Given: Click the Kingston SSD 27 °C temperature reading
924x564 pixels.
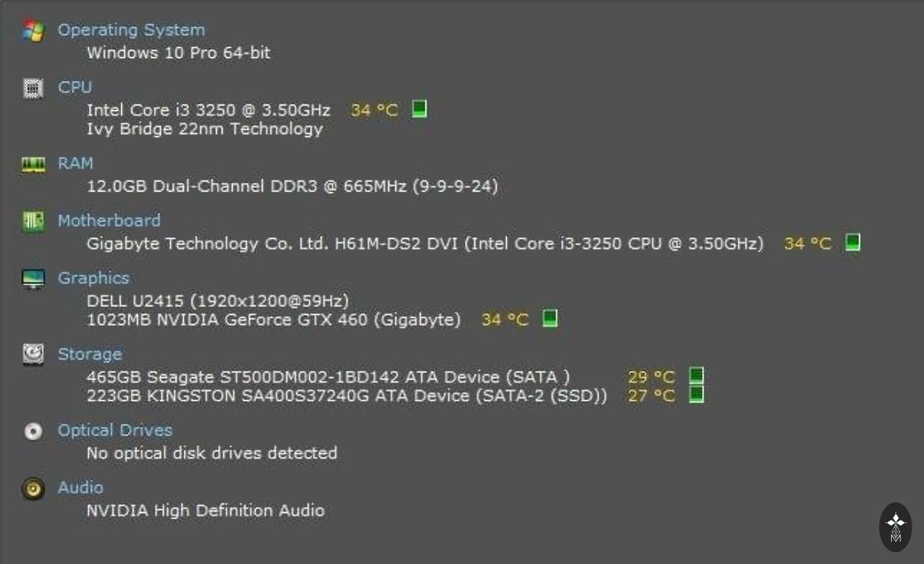Looking at the screenshot, I should coord(651,396).
